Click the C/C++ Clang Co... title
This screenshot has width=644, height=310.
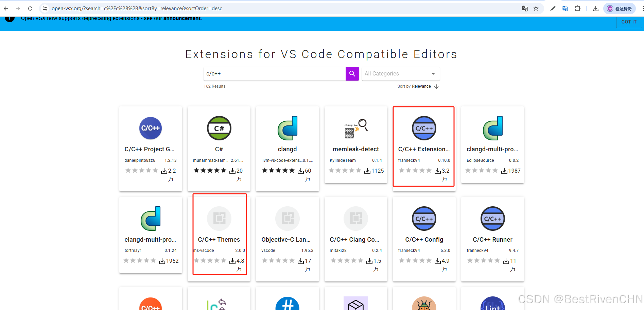[354, 240]
